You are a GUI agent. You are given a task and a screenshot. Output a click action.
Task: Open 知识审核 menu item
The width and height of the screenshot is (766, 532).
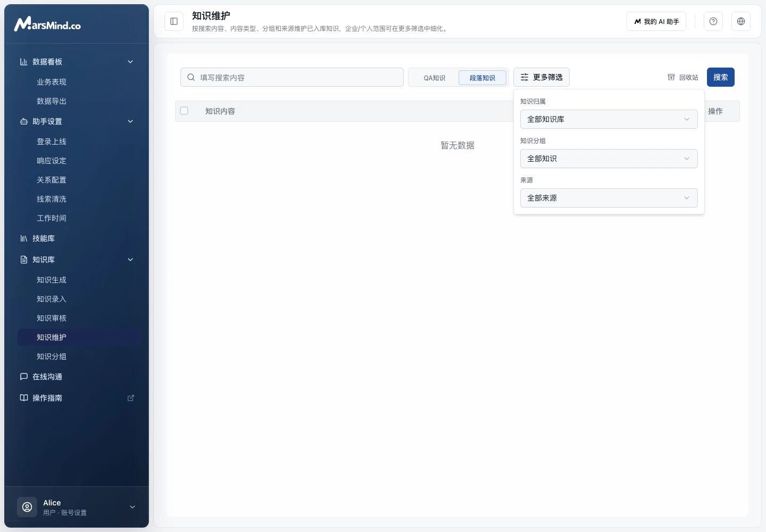pos(79,318)
